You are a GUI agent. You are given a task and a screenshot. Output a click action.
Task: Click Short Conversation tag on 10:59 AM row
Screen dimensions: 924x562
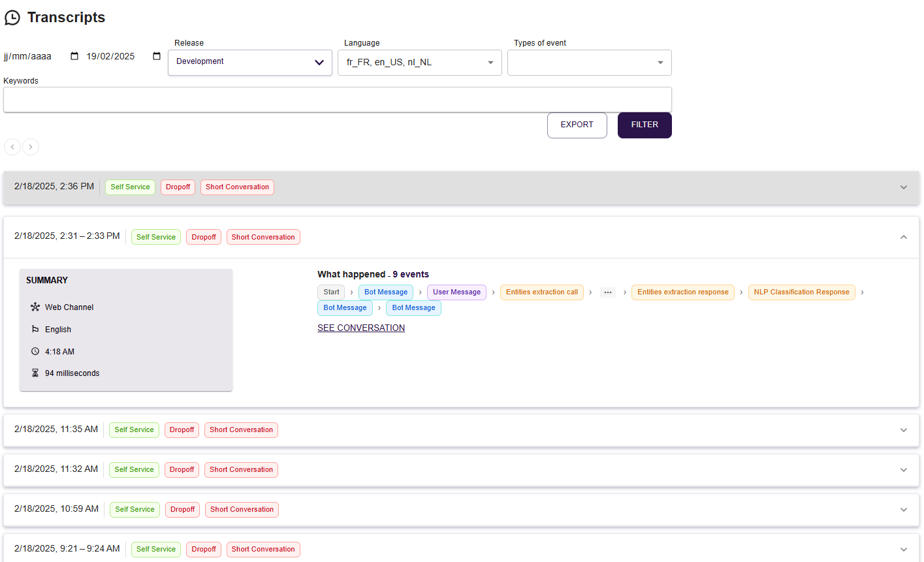click(242, 510)
